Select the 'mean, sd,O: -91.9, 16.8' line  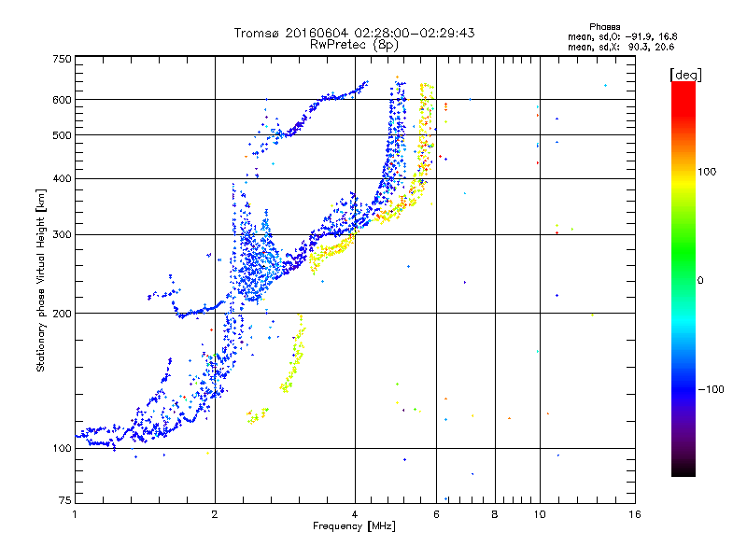pyautogui.click(x=622, y=36)
